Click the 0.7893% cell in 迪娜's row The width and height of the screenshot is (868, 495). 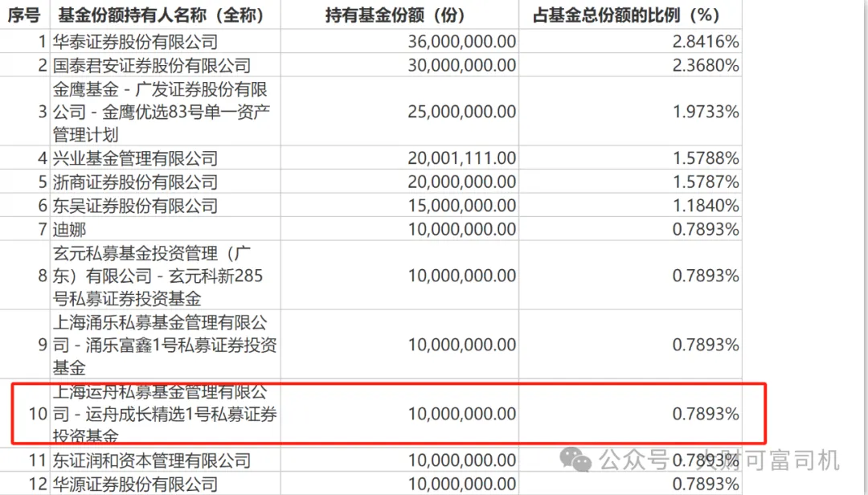click(706, 229)
